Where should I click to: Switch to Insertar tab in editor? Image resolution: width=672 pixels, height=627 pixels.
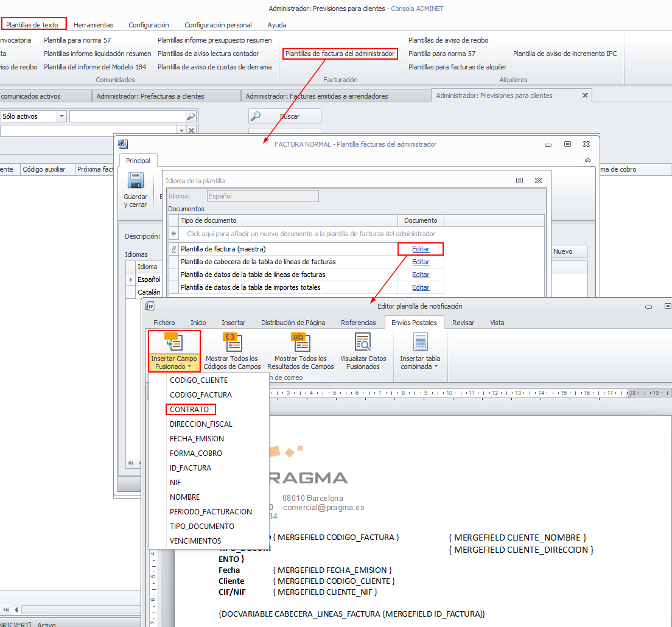234,323
